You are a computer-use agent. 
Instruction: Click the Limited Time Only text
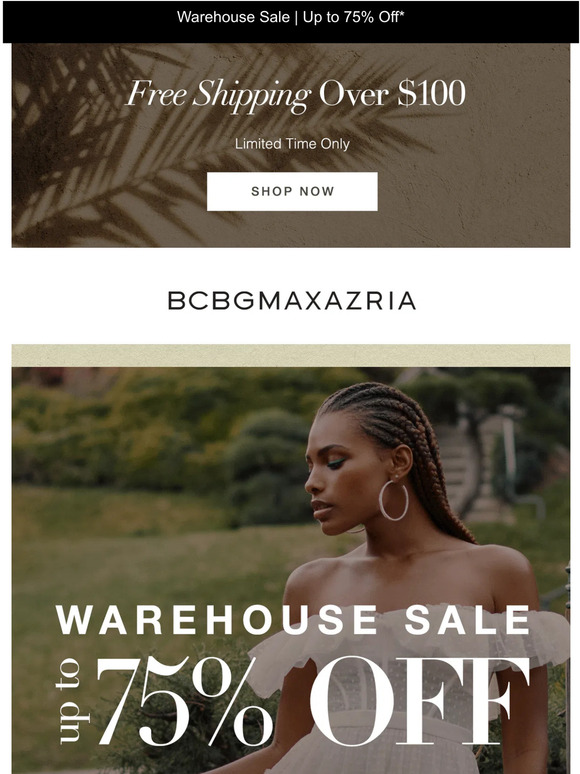(x=292, y=144)
